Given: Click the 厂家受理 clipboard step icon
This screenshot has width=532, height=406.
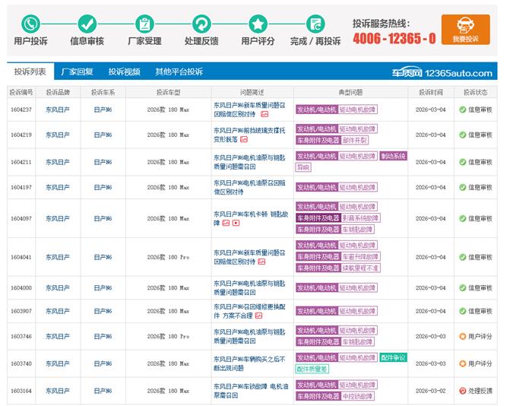Looking at the screenshot, I should tap(144, 24).
